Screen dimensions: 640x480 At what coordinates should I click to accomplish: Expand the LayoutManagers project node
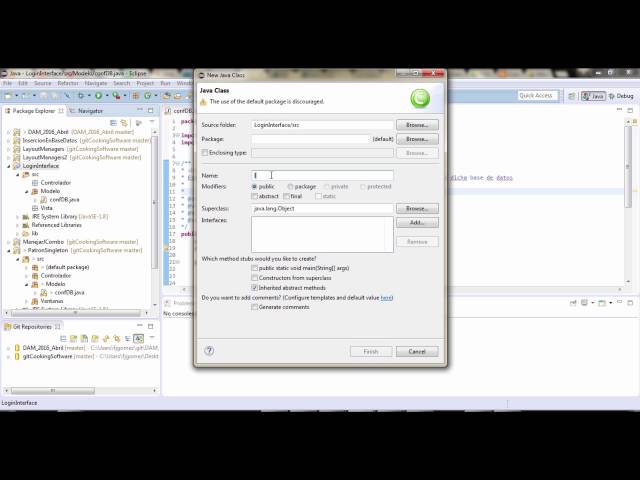coord(9,149)
